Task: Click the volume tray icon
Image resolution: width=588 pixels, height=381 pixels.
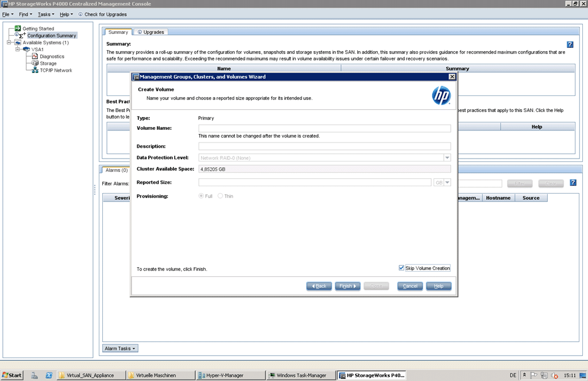Action: click(x=555, y=375)
